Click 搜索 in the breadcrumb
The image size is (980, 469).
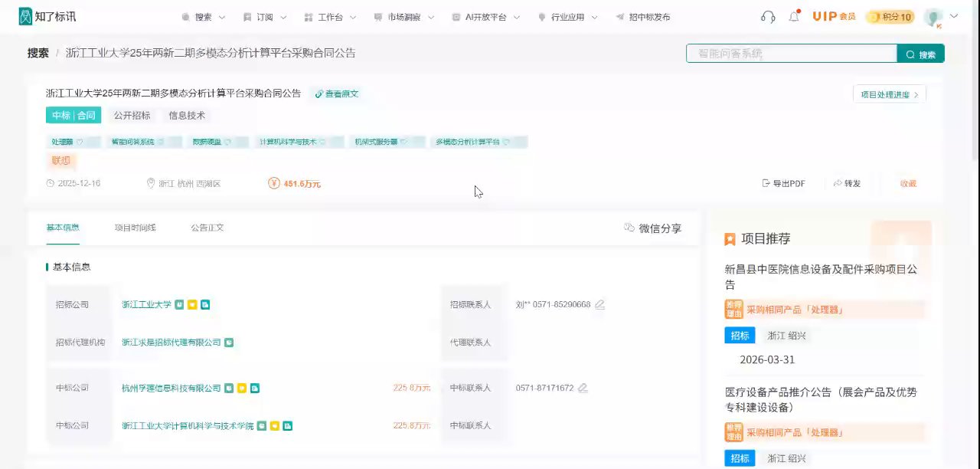coord(38,53)
